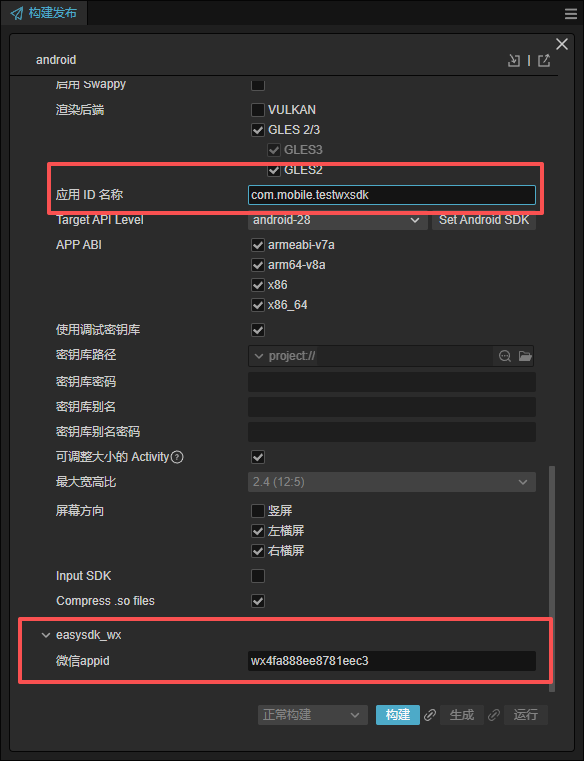584x761 pixels.
Task: Collapse the easysdk_wx section
Action: tap(46, 635)
